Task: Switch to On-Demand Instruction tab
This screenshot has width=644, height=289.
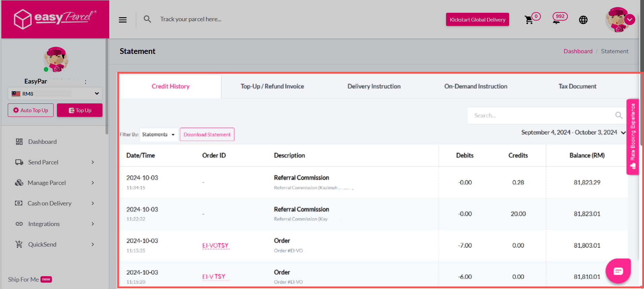Action: click(x=476, y=87)
